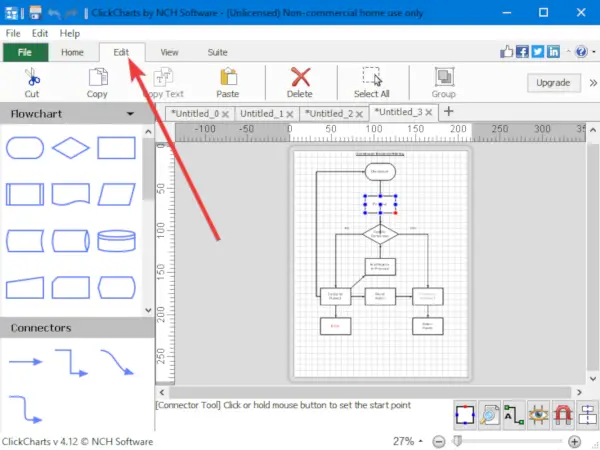Click the horizontal canvas scrollbar track
This screenshot has height=450, width=600.
[370, 392]
